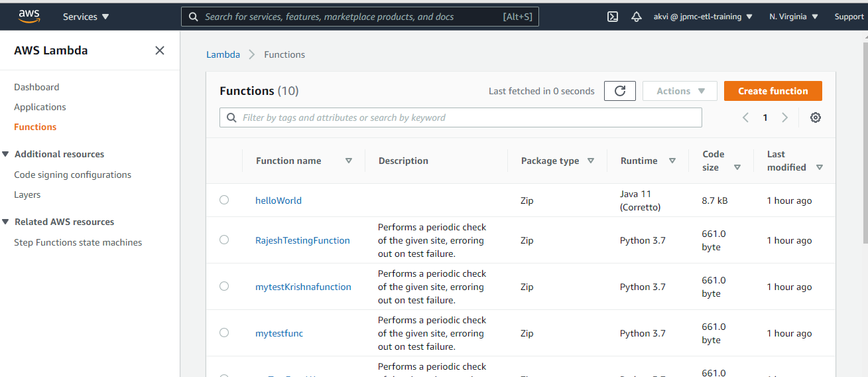The width and height of the screenshot is (868, 377).
Task: Open the N. Virginia region selector
Action: pos(794,17)
